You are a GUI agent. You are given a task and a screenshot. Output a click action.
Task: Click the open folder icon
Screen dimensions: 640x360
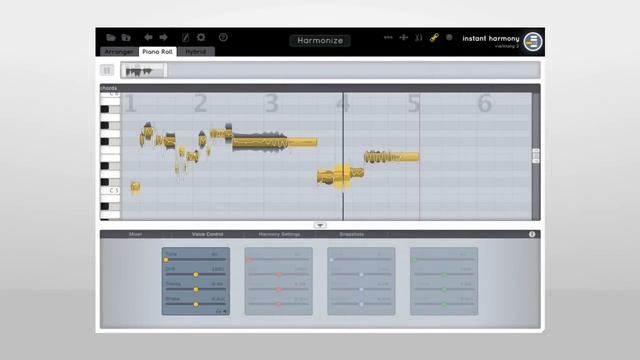[111, 38]
